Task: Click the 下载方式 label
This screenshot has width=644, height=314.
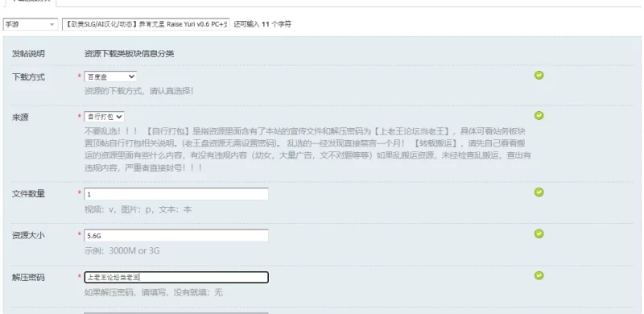Action: click(x=28, y=77)
